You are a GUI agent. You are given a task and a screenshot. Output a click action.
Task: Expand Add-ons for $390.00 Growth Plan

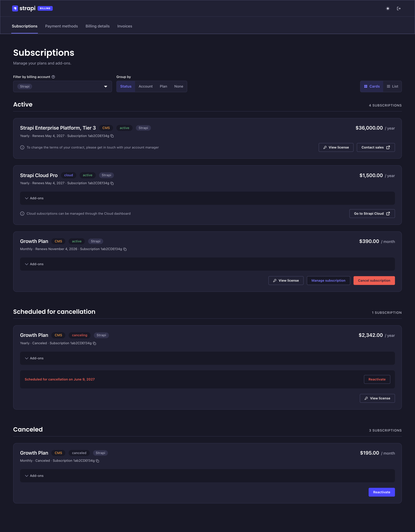point(207,264)
